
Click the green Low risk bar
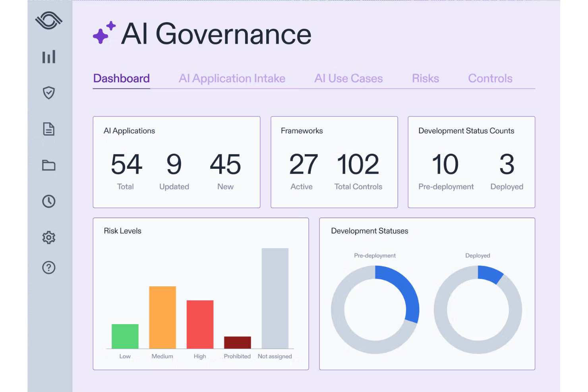point(125,336)
